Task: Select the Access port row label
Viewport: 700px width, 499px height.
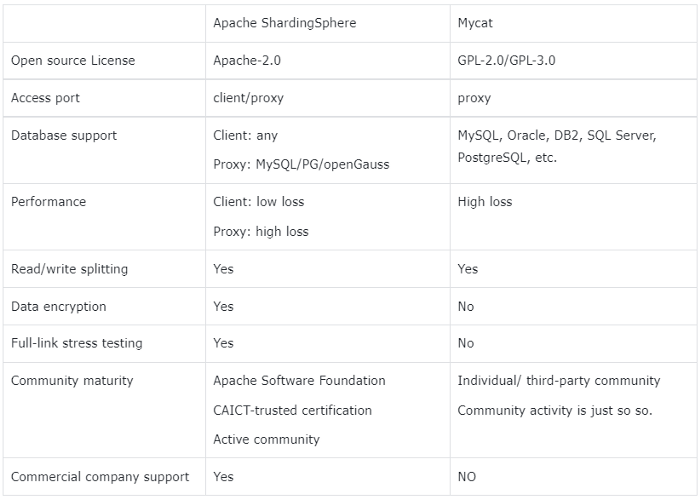Action: (x=45, y=98)
